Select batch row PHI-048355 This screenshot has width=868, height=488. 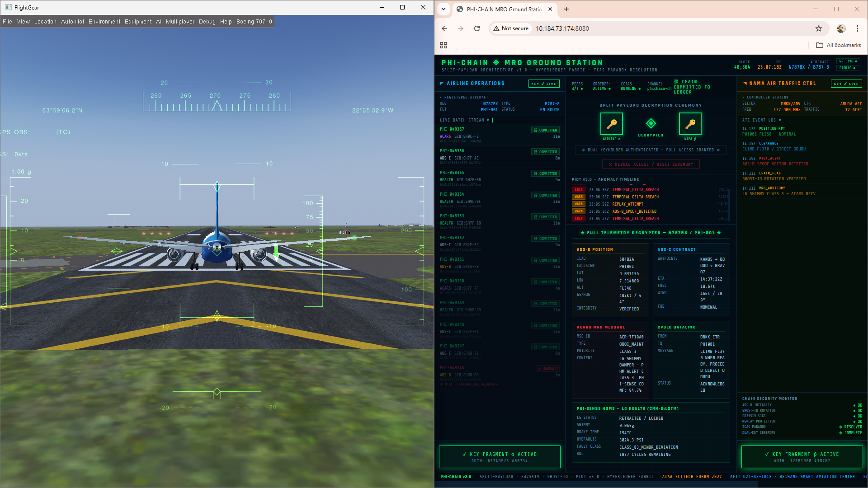[500, 178]
